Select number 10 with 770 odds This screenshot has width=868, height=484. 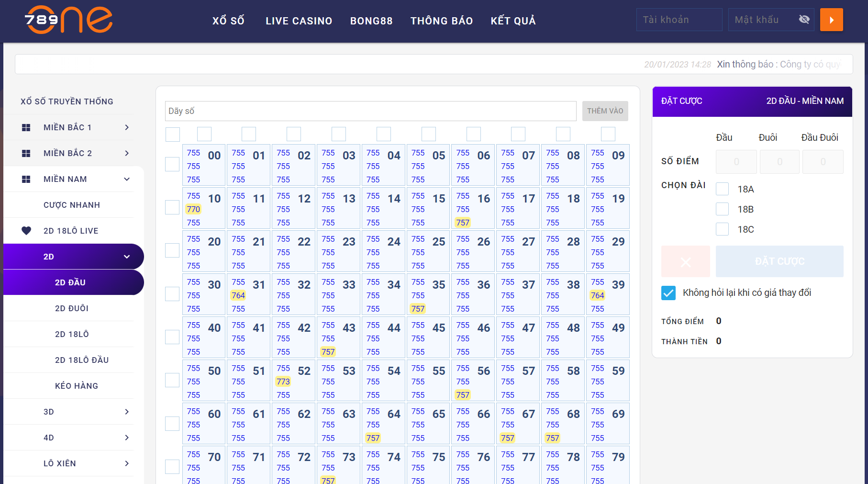click(204, 208)
